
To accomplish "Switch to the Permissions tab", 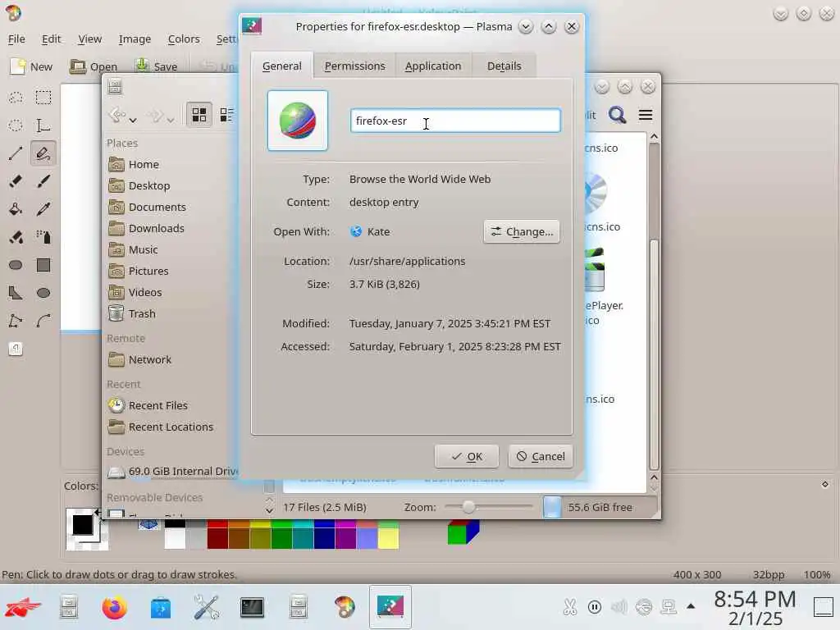I will [x=354, y=66].
